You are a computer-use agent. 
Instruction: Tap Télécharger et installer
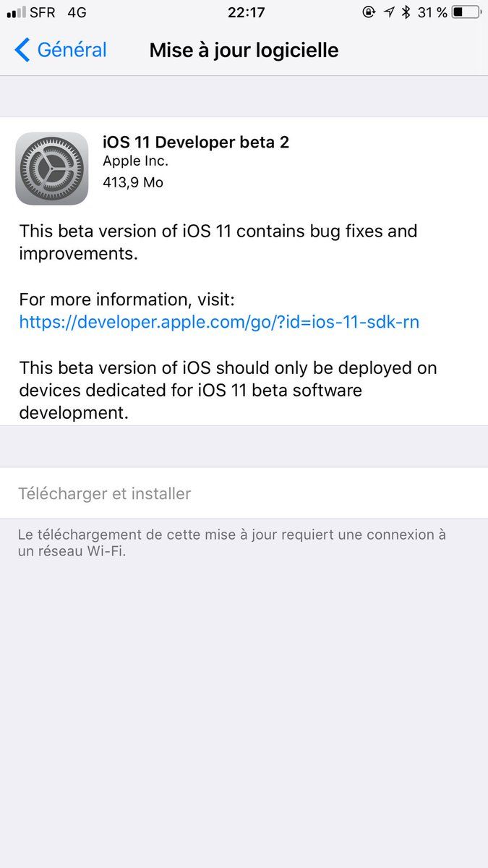(x=244, y=493)
